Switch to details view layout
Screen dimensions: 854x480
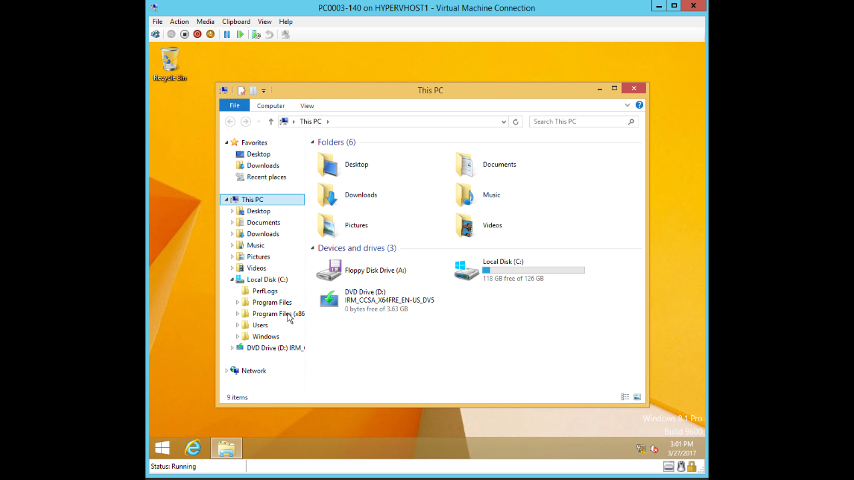pyautogui.click(x=625, y=397)
